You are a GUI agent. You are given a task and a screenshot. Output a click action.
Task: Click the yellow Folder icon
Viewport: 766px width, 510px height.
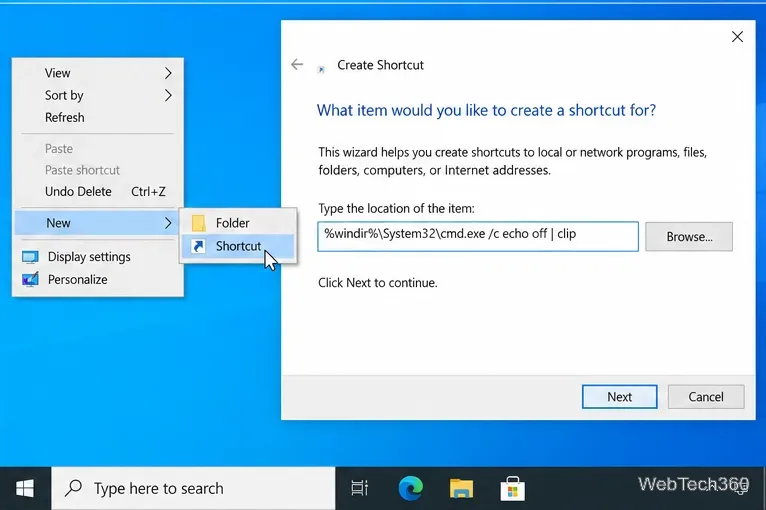click(198, 223)
